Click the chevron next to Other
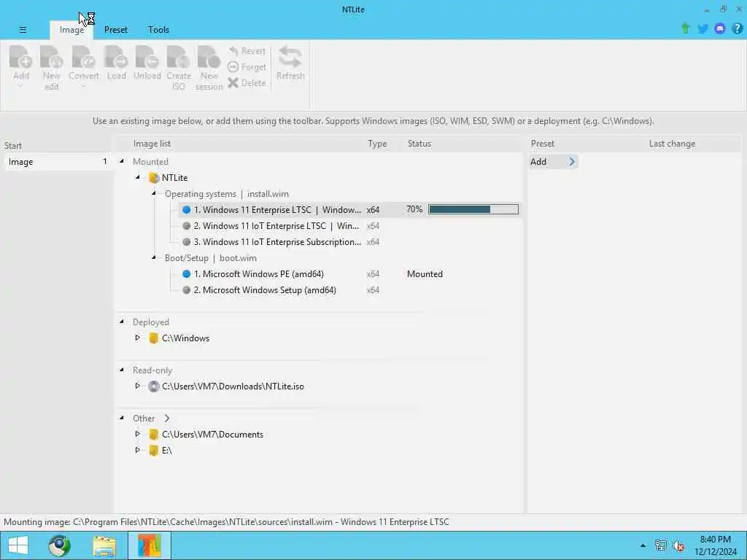 (167, 418)
